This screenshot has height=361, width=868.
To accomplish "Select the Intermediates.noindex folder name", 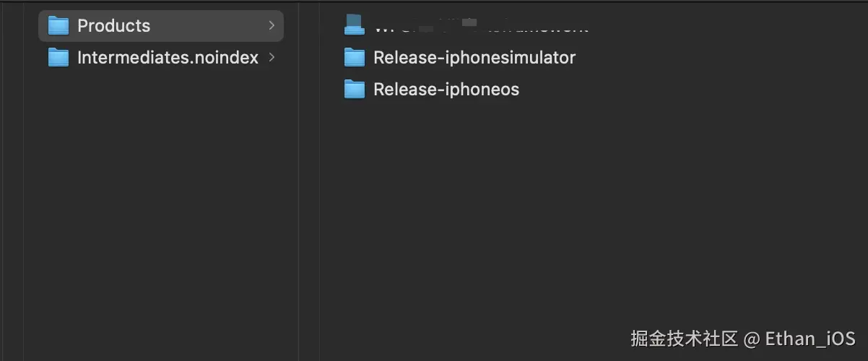I will [168, 58].
